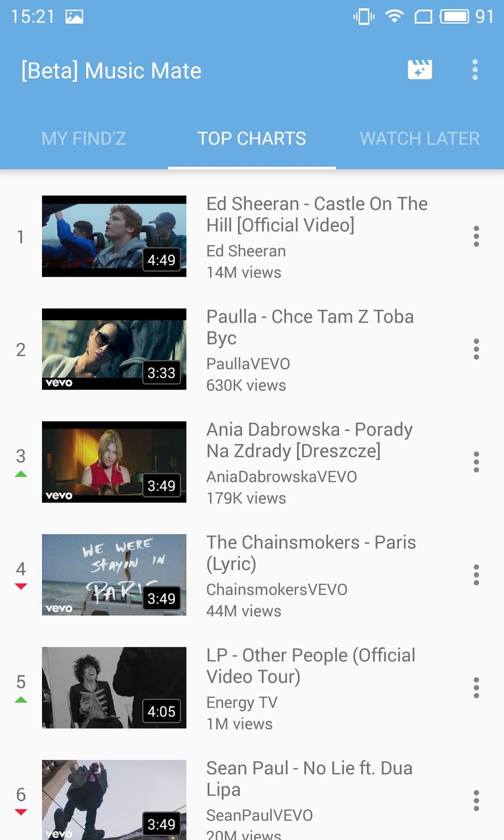Show more options for Ania Dabrowska video
The width and height of the screenshot is (504, 840).
point(477,462)
